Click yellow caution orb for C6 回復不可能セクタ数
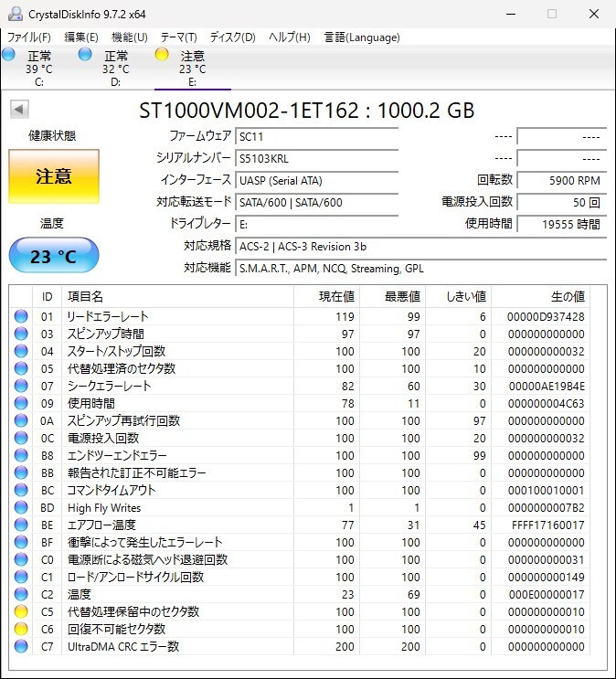Image resolution: width=616 pixels, height=679 pixels. [21, 629]
